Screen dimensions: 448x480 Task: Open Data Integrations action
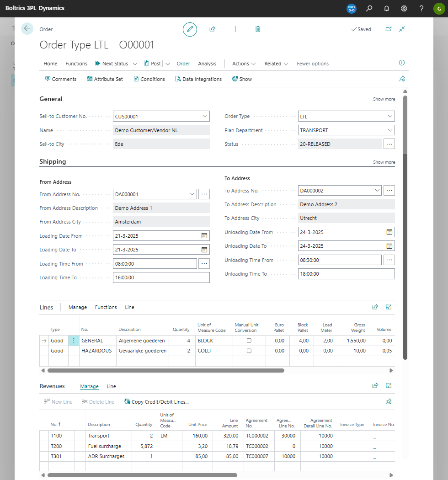coord(198,79)
